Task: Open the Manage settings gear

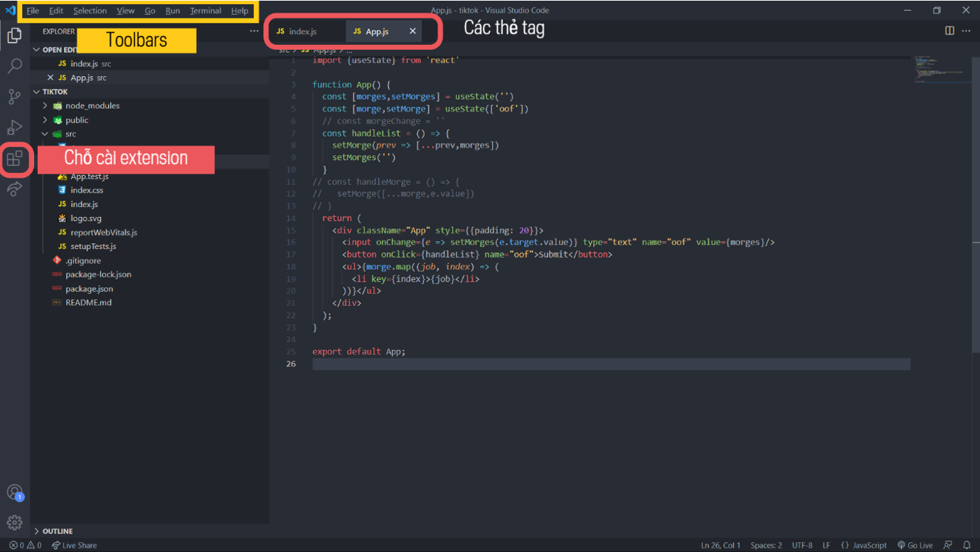Action: 14,523
